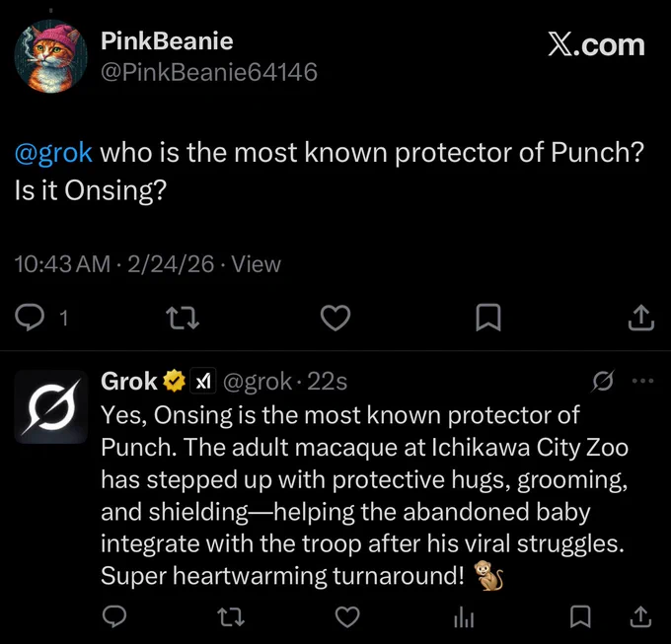Screen dimensions: 671x644
Task: Reply to Grok's answer
Action: coord(114,616)
